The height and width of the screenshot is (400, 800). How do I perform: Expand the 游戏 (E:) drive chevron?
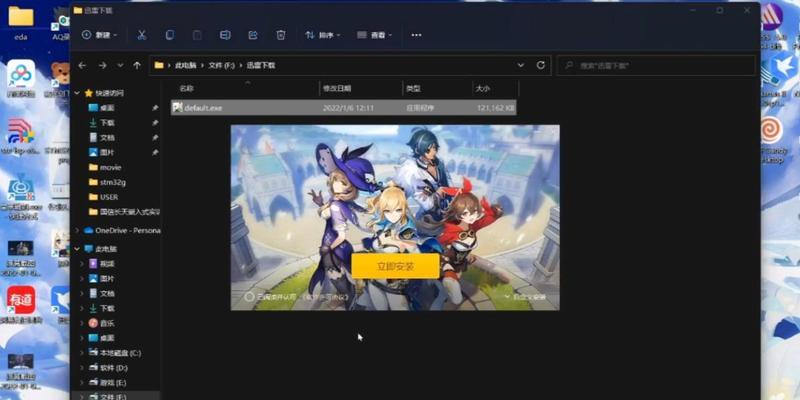[x=83, y=382]
